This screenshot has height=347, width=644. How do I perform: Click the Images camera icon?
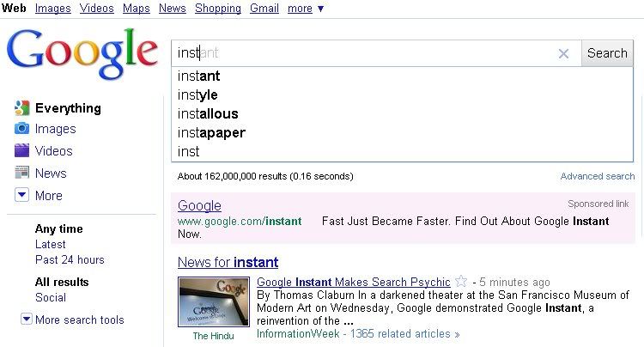21,129
